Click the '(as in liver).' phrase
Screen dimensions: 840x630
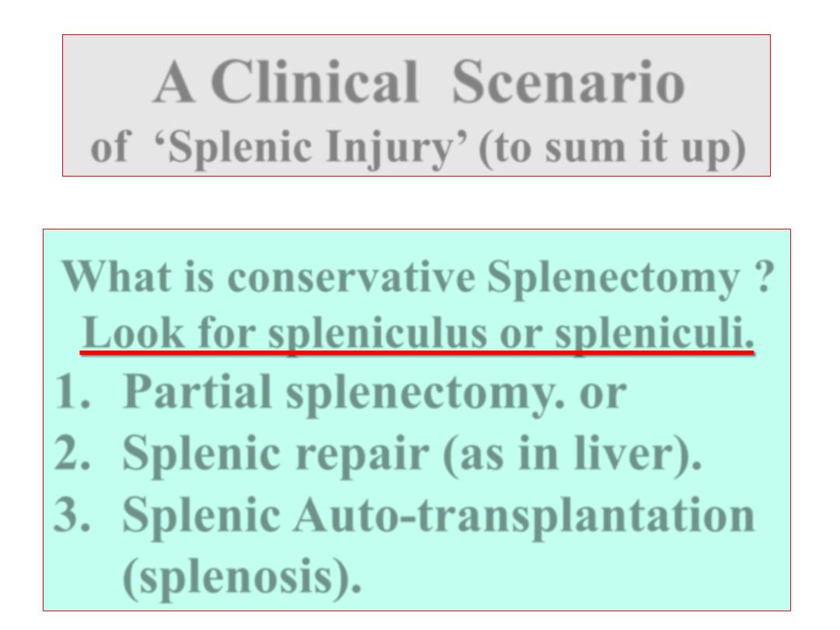tap(572, 454)
